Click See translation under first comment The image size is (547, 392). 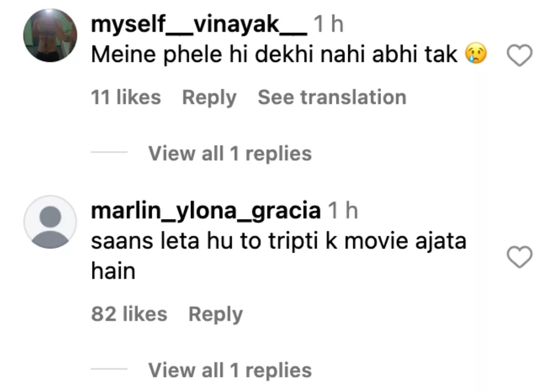click(x=332, y=97)
